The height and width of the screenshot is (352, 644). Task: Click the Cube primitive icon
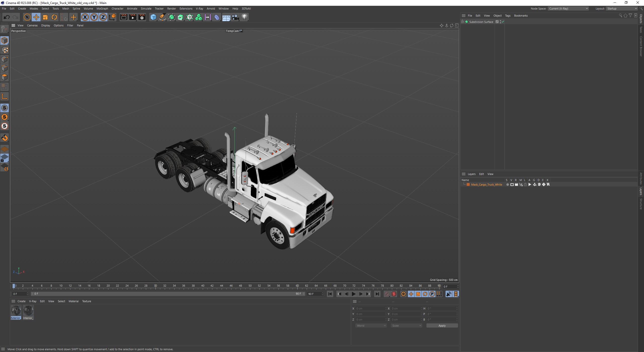click(x=153, y=17)
